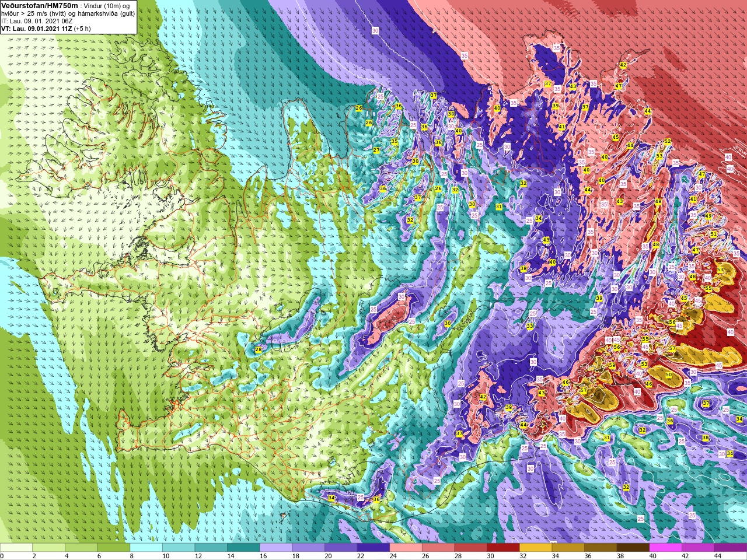
Task: Click the yellow '28' gust label on map
Action: coord(258,349)
